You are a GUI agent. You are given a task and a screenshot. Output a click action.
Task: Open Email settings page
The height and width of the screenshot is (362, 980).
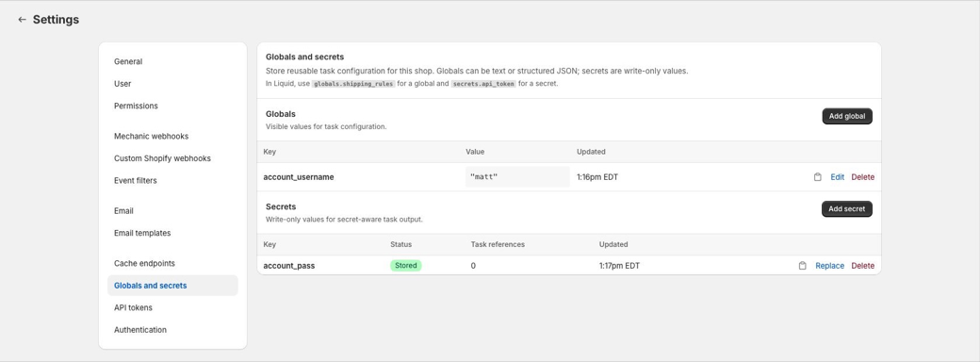pyautogui.click(x=123, y=211)
